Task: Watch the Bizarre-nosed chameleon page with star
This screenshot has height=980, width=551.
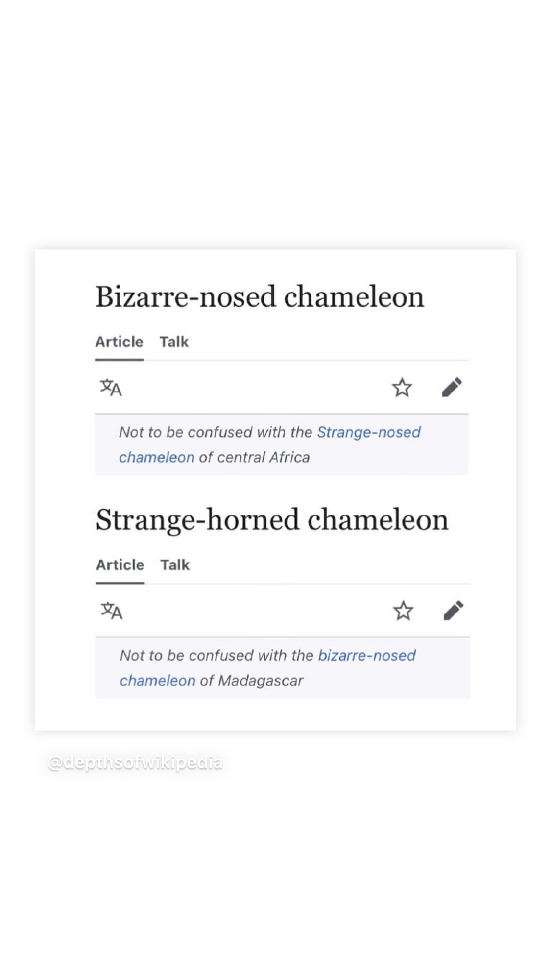Action: [402, 388]
